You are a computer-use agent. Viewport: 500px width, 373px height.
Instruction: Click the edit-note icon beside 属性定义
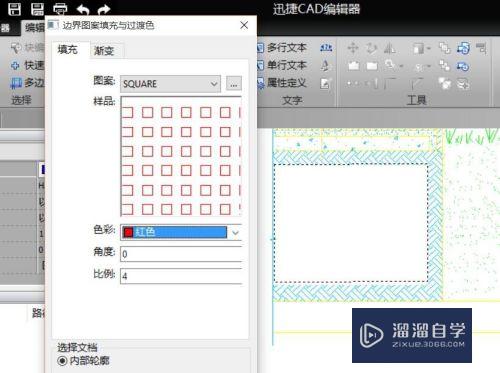[326, 83]
